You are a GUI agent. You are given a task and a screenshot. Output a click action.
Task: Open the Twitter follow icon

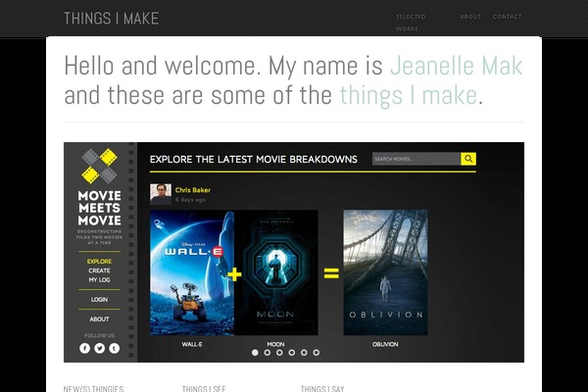[99, 348]
